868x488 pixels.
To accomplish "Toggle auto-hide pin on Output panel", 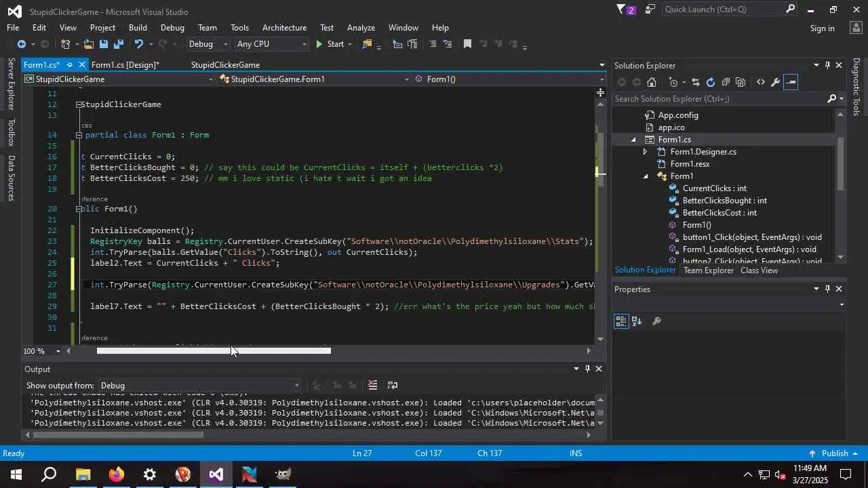I will 587,369.
